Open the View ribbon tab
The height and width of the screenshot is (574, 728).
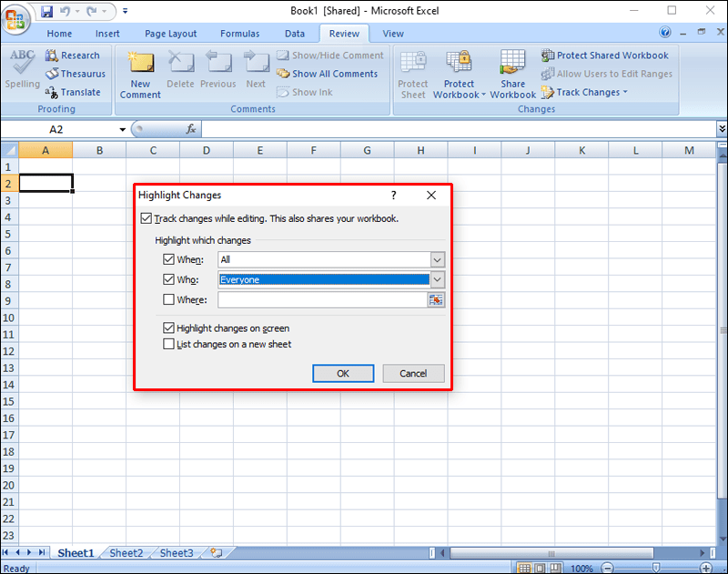point(393,34)
